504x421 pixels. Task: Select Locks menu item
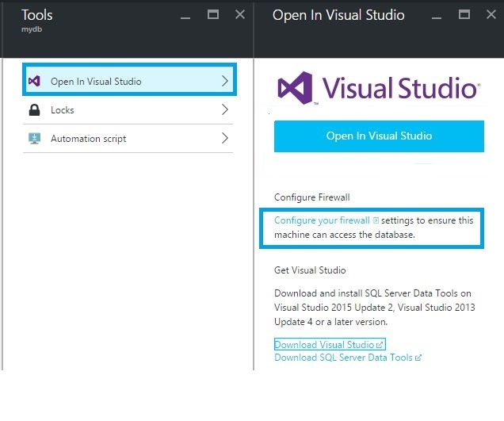click(63, 110)
